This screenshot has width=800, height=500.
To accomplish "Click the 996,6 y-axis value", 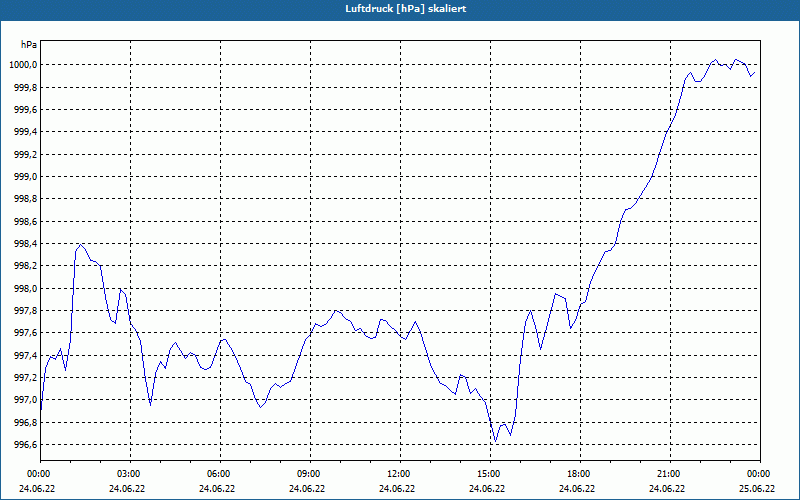I will point(26,445).
